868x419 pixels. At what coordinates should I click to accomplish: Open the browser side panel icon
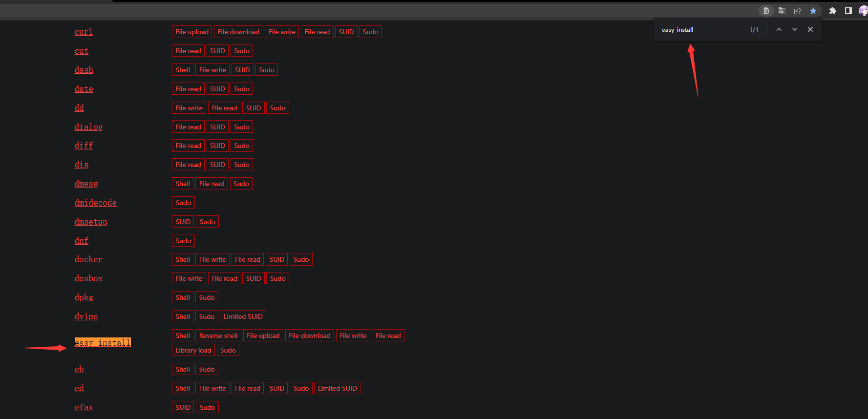click(848, 11)
